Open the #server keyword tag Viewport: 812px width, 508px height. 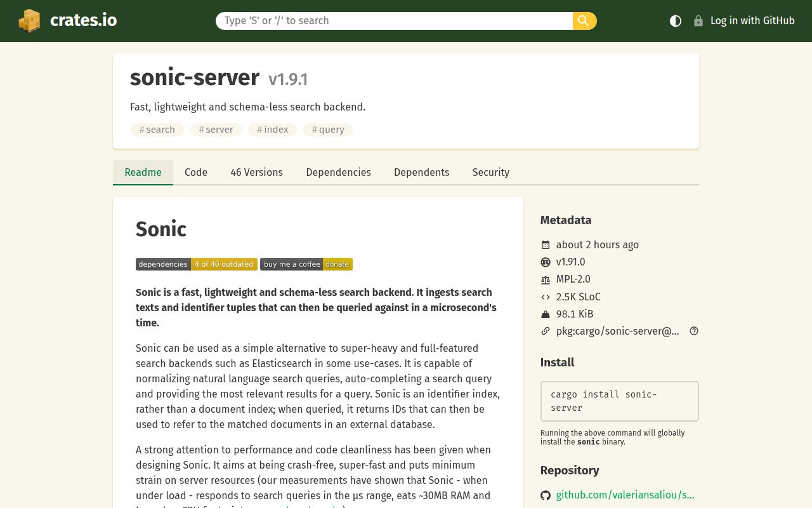216,130
